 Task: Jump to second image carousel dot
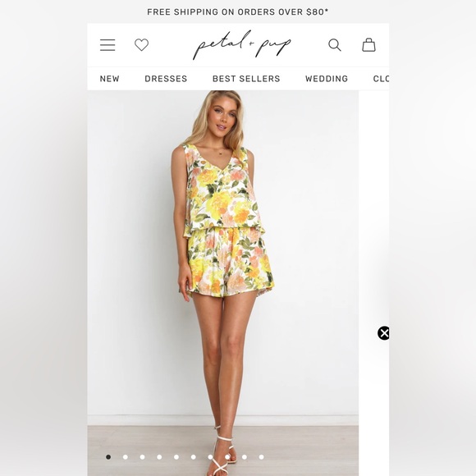126,457
